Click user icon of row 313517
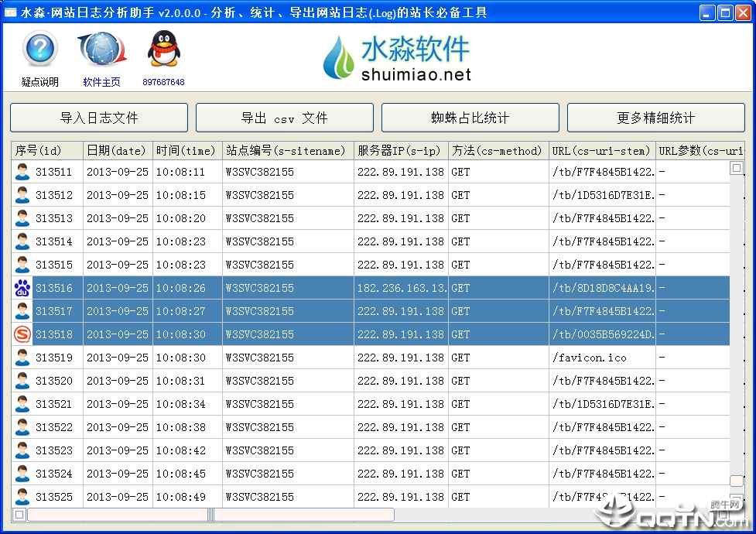Screen dimensions: 756x534 [x=22, y=311]
